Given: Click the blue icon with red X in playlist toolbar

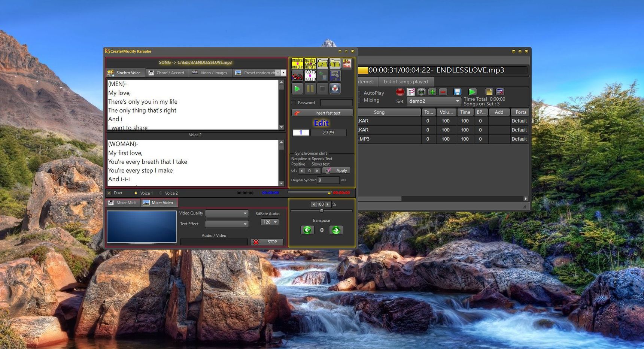Looking at the screenshot, I should tap(500, 92).
